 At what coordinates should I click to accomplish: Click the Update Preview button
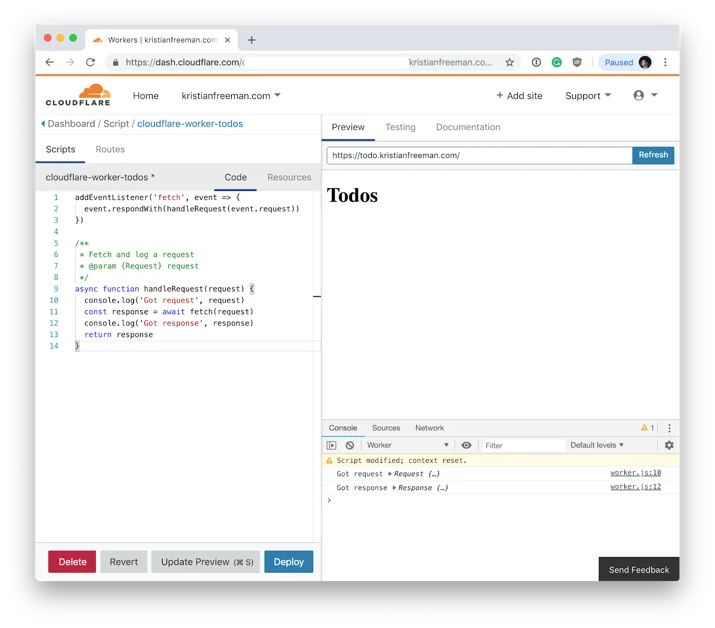(x=206, y=562)
